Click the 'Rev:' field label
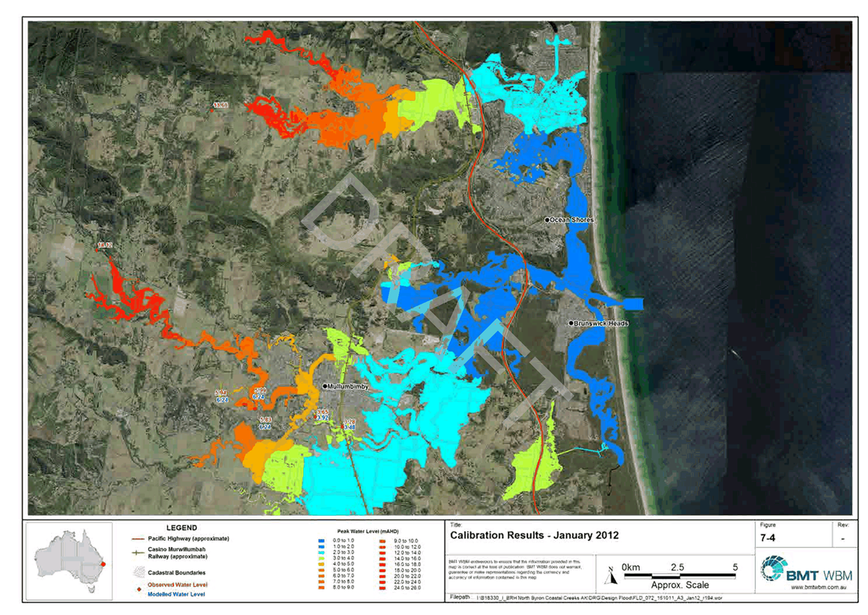 pos(843,525)
